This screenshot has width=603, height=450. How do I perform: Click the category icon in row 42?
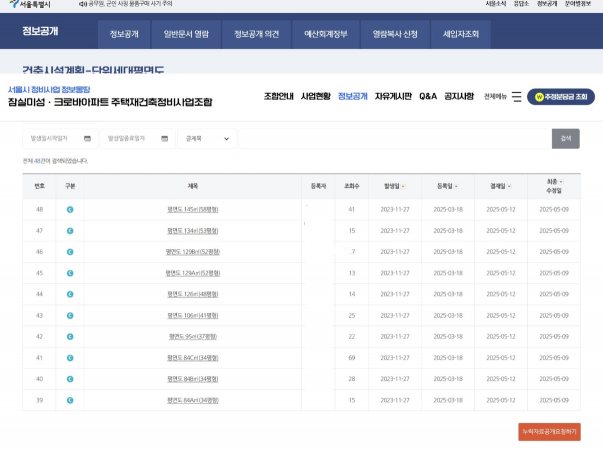coord(70,336)
